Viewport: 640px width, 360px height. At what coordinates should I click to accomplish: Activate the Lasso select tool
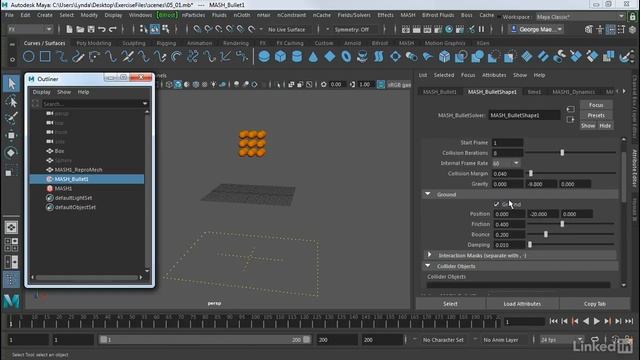(11, 101)
